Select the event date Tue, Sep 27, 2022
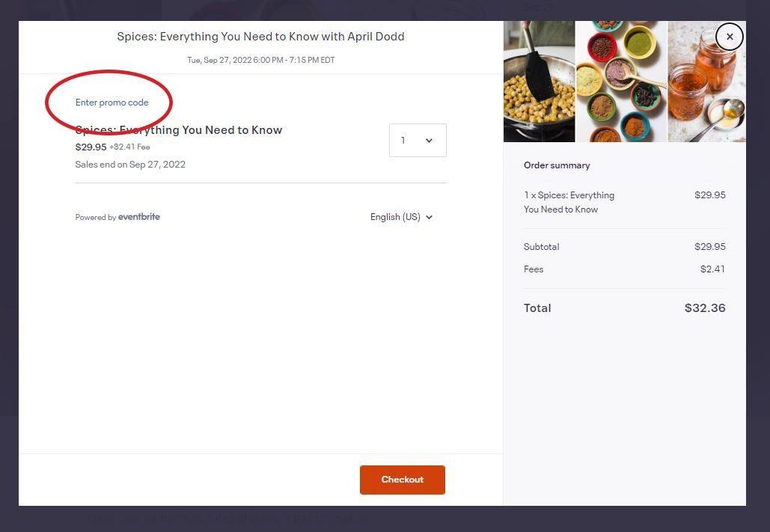The width and height of the screenshot is (770, 532). click(x=260, y=60)
